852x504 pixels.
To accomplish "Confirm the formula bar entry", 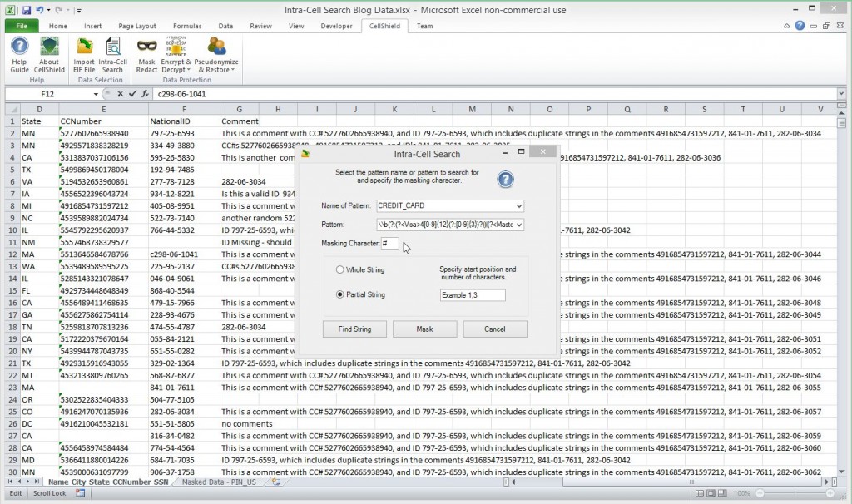I will click(132, 94).
